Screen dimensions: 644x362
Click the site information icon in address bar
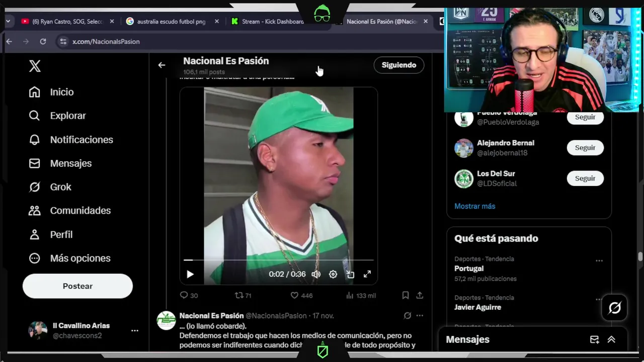coord(63,41)
